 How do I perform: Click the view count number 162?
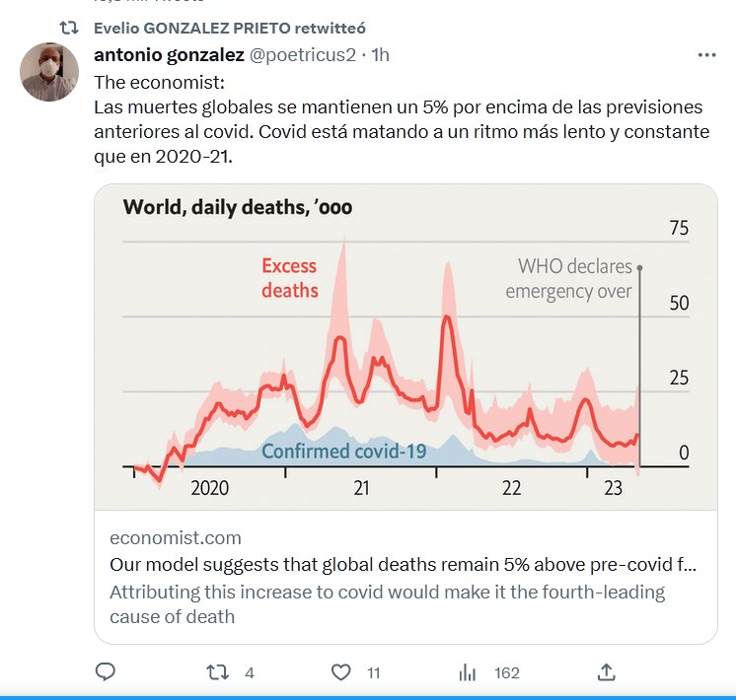[x=507, y=672]
